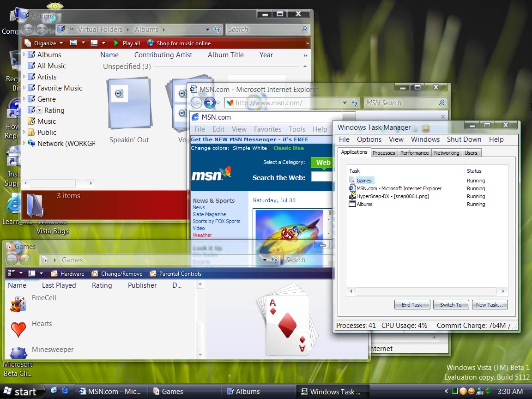Open Parental Controls in Games toolbar
The image size is (532, 399).
153,273
